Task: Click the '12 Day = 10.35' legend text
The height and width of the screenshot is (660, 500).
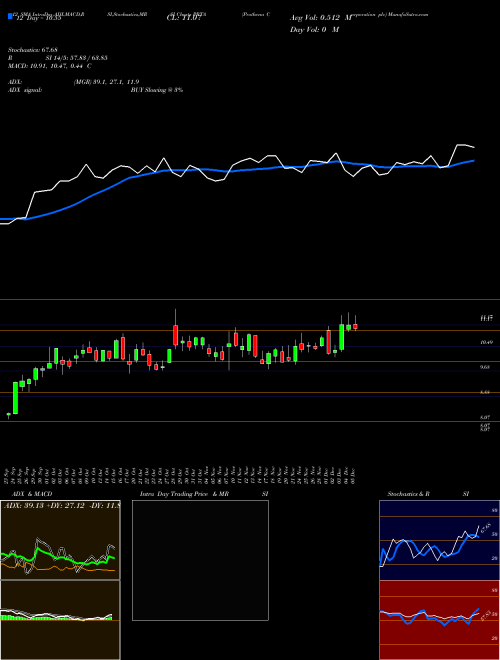Action: point(37,19)
